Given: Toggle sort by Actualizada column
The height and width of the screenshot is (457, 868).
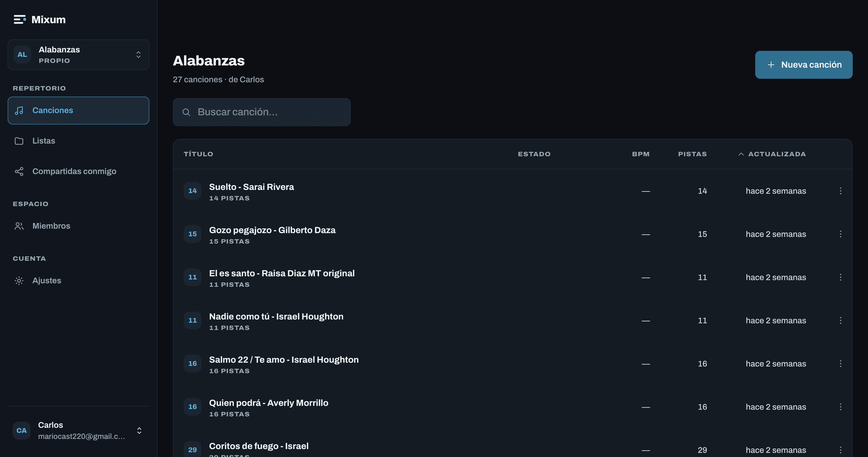Looking at the screenshot, I should tap(772, 154).
